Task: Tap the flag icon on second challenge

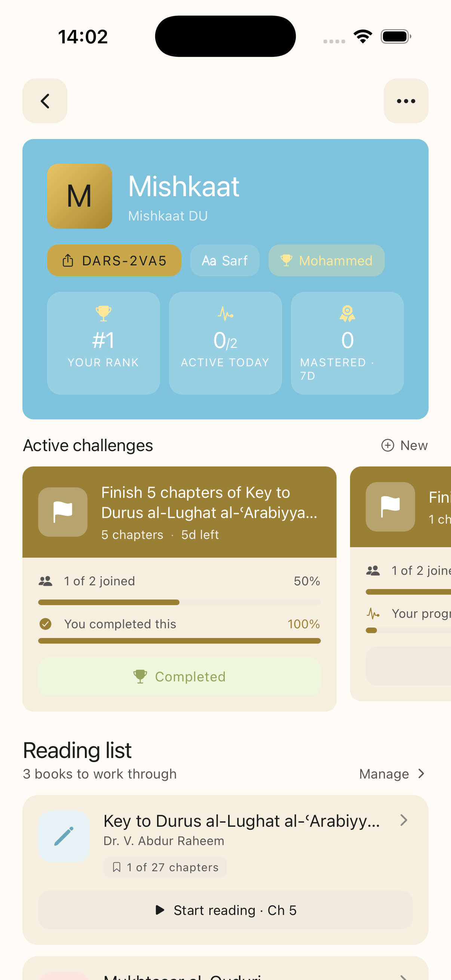Action: click(390, 507)
